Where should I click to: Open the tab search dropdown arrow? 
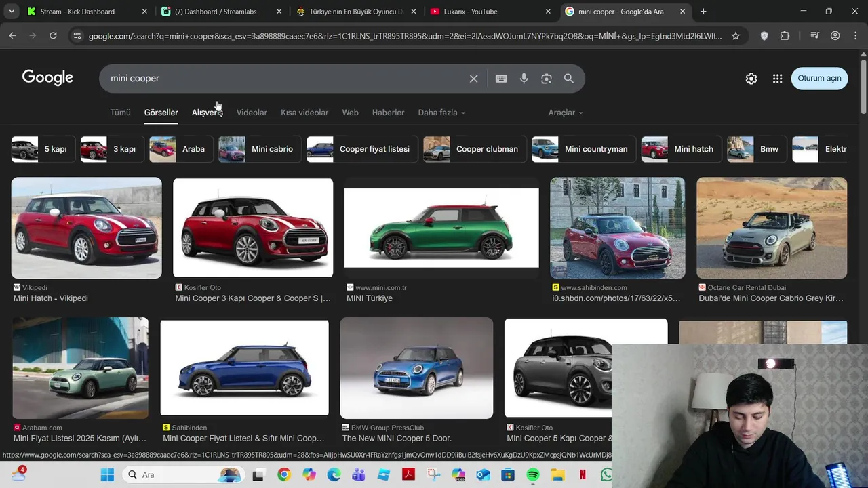pyautogui.click(x=11, y=12)
